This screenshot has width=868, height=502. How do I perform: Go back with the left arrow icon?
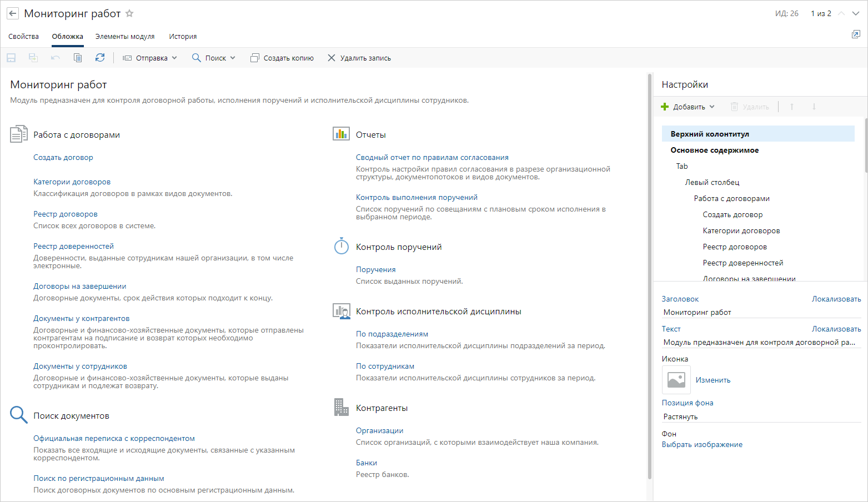12,13
